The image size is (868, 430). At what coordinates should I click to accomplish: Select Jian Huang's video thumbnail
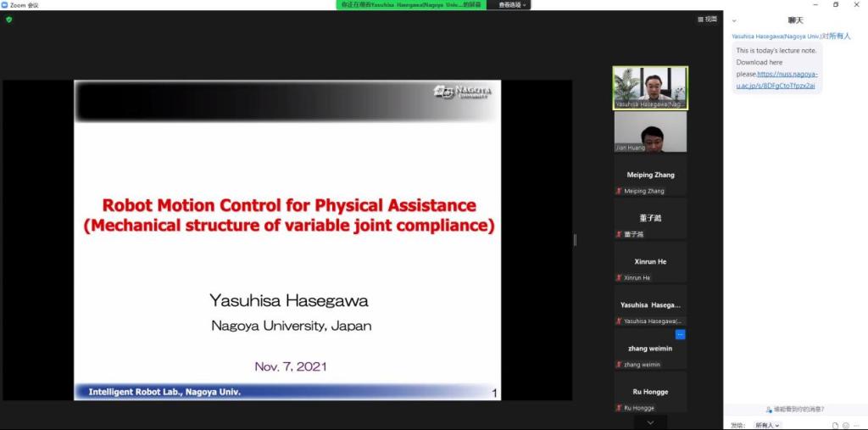click(650, 131)
